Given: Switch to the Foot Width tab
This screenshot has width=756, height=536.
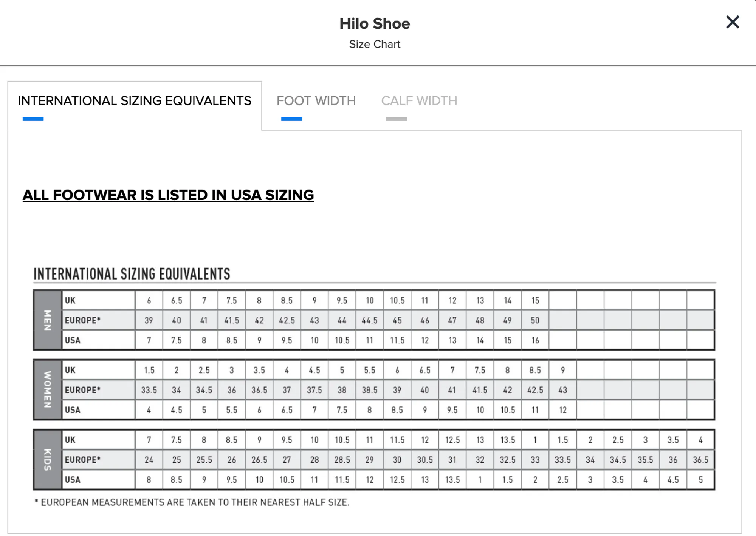Looking at the screenshot, I should click(x=316, y=101).
